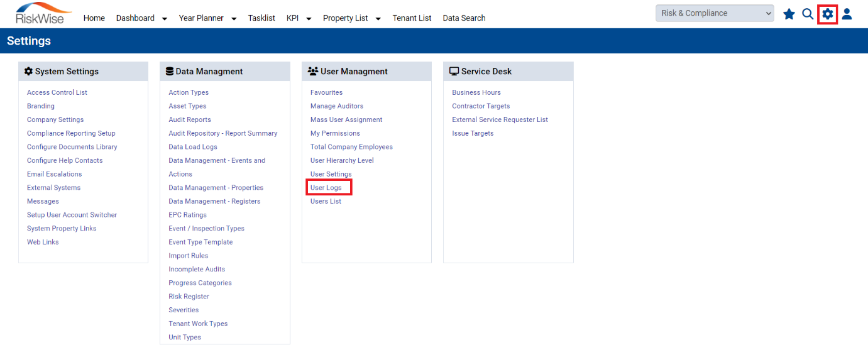Expand the Dashboard menu arrow
This screenshot has width=868, height=350.
(x=165, y=19)
